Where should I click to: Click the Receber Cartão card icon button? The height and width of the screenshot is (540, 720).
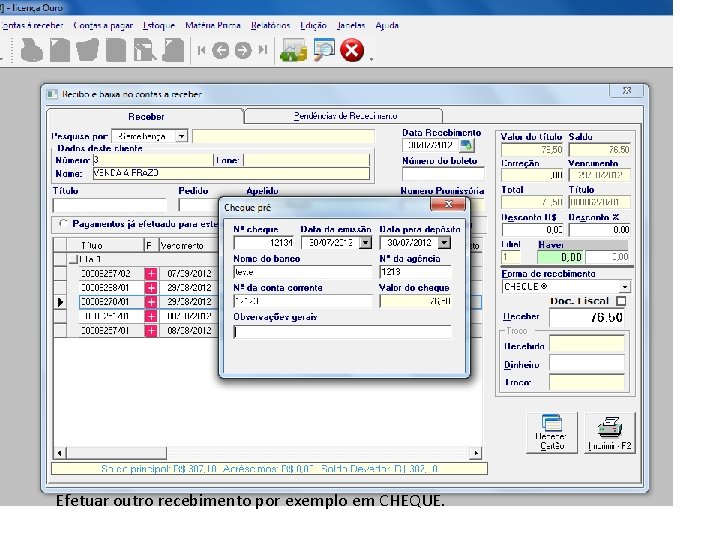[x=551, y=431]
